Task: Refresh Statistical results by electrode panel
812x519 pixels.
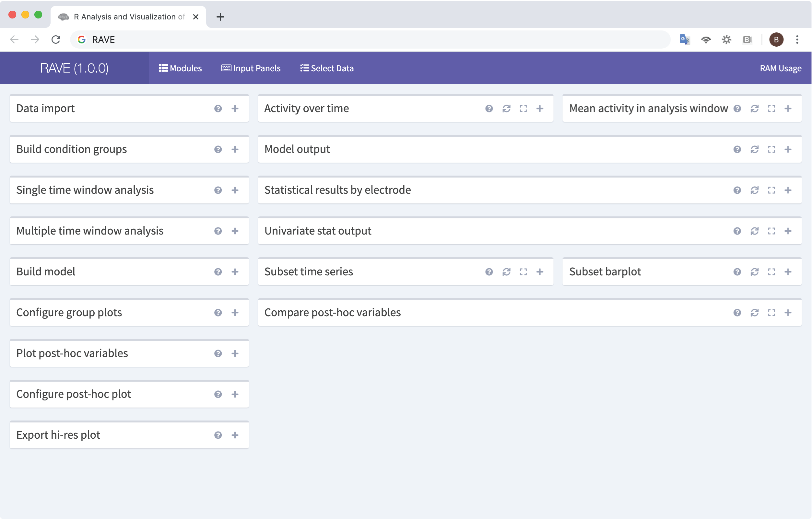Action: 754,190
